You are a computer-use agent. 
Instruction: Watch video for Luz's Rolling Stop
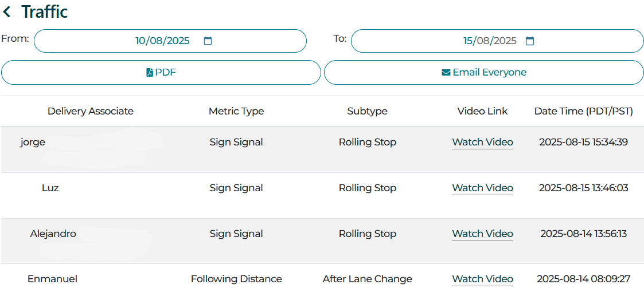[x=482, y=188]
